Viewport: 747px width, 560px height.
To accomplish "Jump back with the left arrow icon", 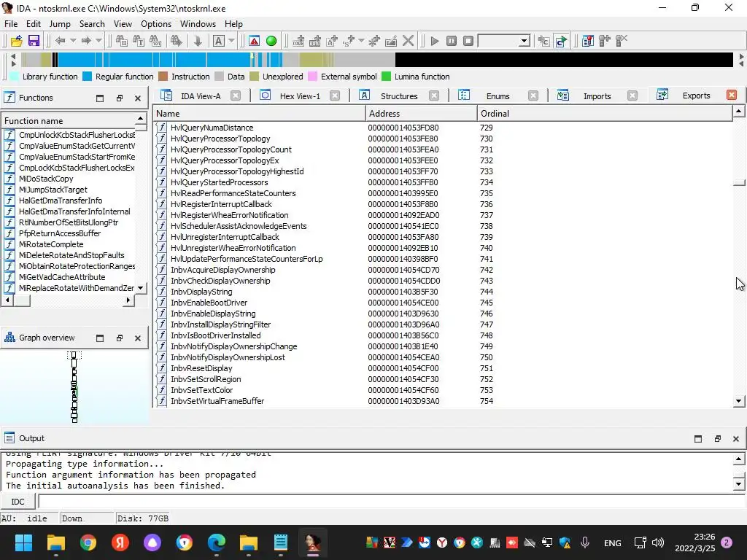I will 60,41.
